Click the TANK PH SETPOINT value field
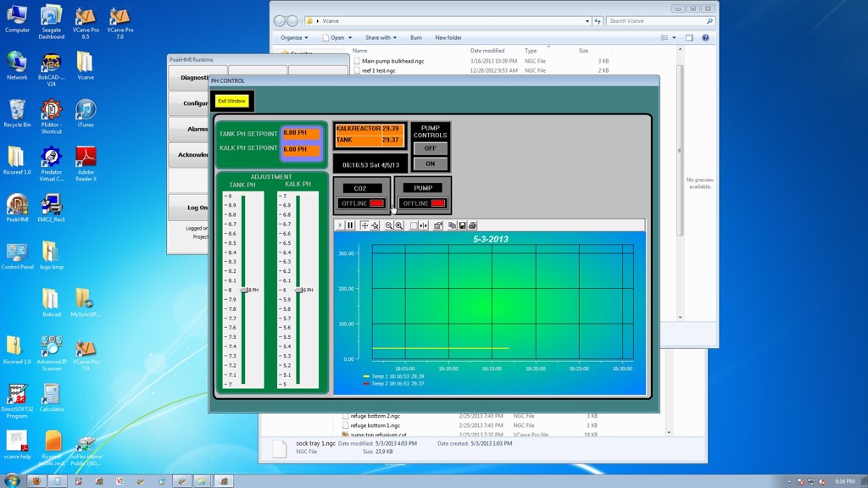Screen dimensions: 868x488 click(301, 133)
